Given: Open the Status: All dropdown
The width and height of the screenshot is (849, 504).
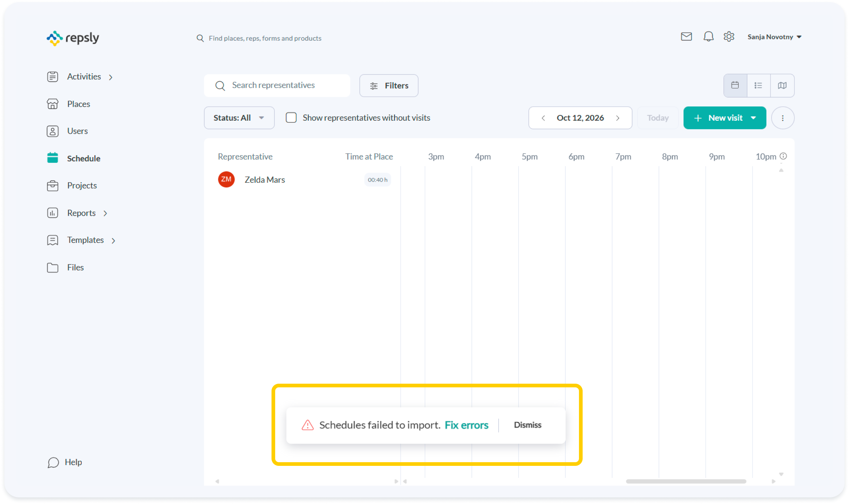Looking at the screenshot, I should [x=239, y=118].
